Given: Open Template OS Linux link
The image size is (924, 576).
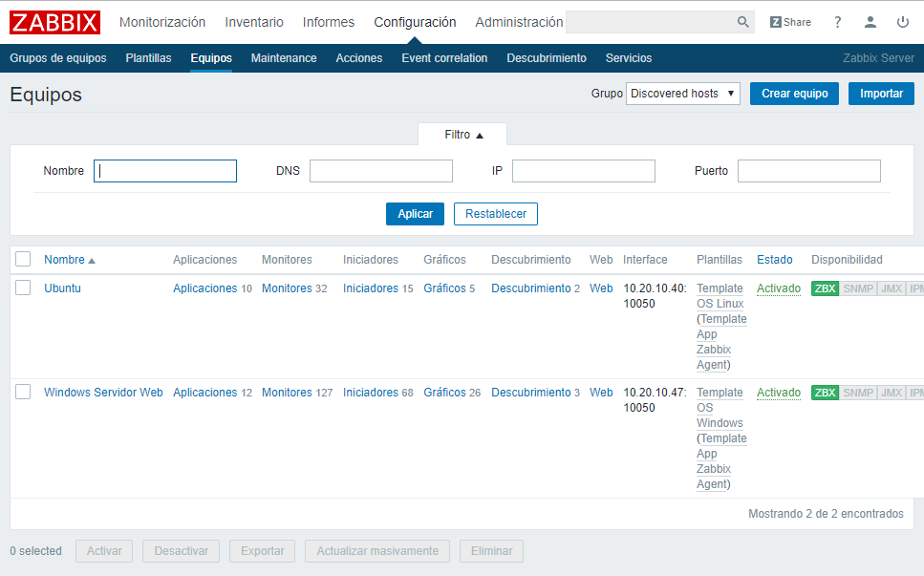Looking at the screenshot, I should (720, 296).
